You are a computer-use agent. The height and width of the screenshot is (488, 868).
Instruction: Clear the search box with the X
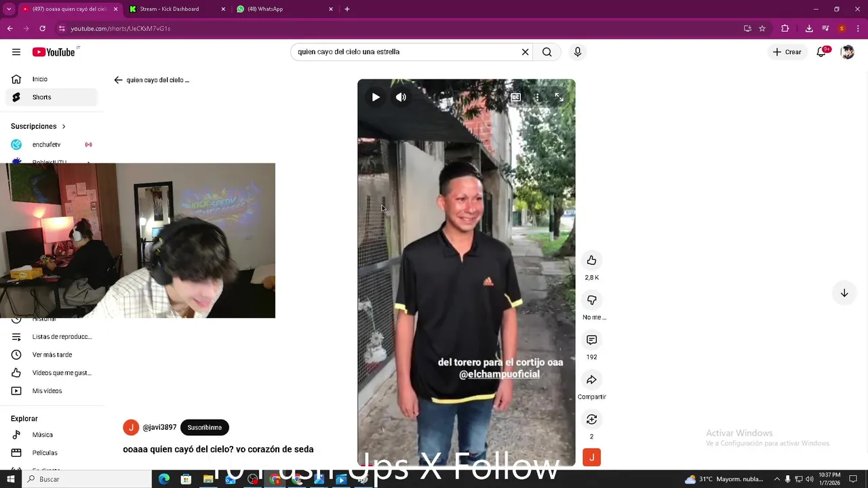click(x=525, y=52)
